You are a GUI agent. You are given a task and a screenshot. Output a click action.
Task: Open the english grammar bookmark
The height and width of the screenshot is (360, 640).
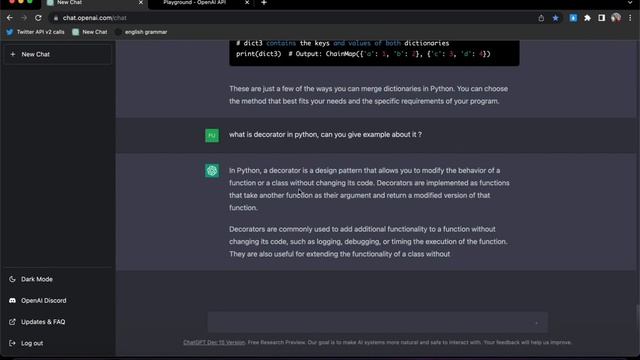tap(141, 32)
